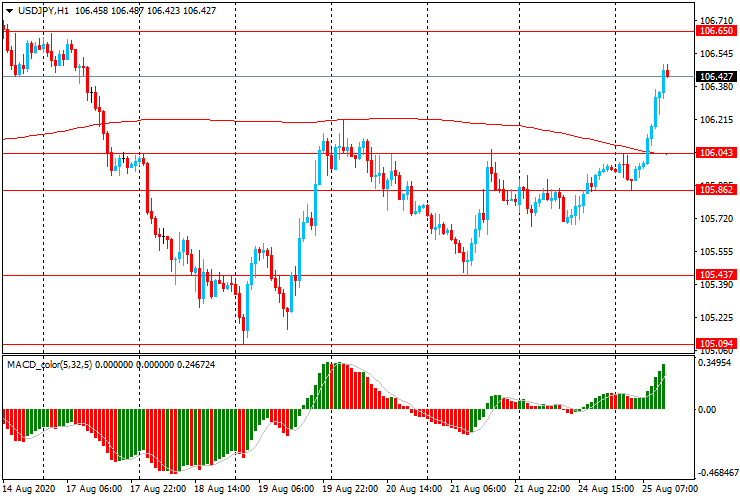Click the OHLC values 106.458 106.487 106.423 106.427

tap(145, 10)
